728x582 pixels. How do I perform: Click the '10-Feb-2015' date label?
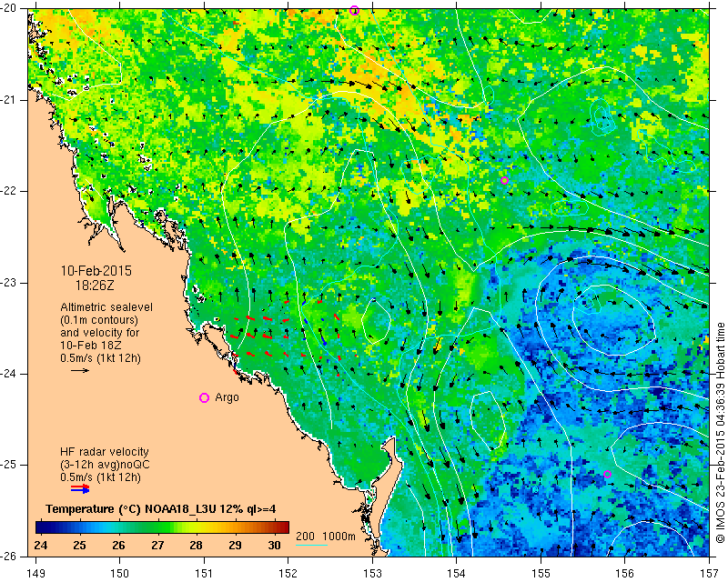click(x=96, y=271)
